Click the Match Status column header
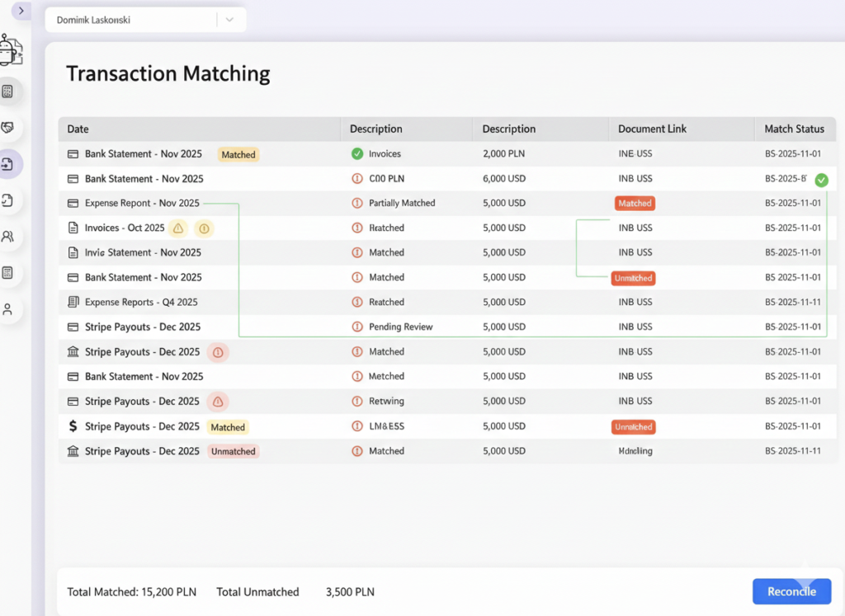 pyautogui.click(x=795, y=129)
